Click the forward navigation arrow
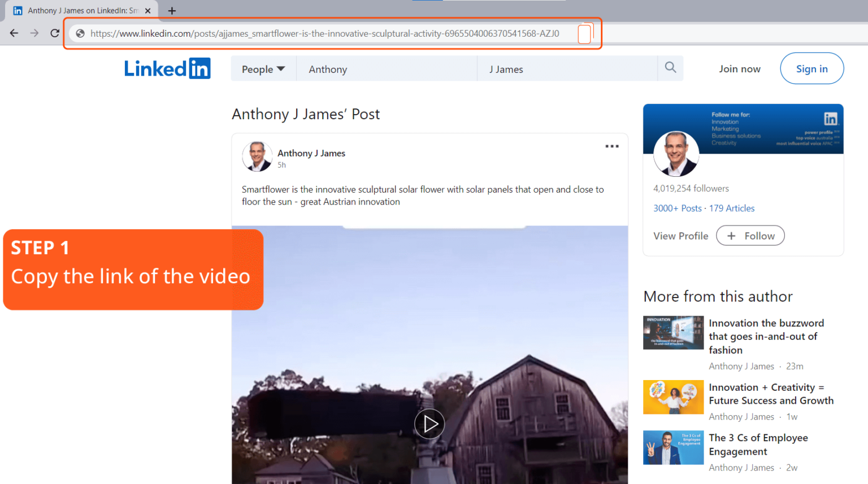Screen dimensions: 868x484 tap(34, 33)
